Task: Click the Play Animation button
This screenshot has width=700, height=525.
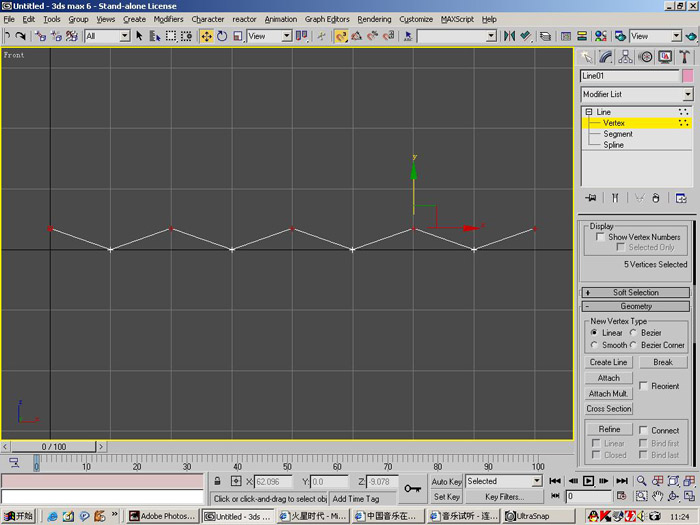Action: 588,481
